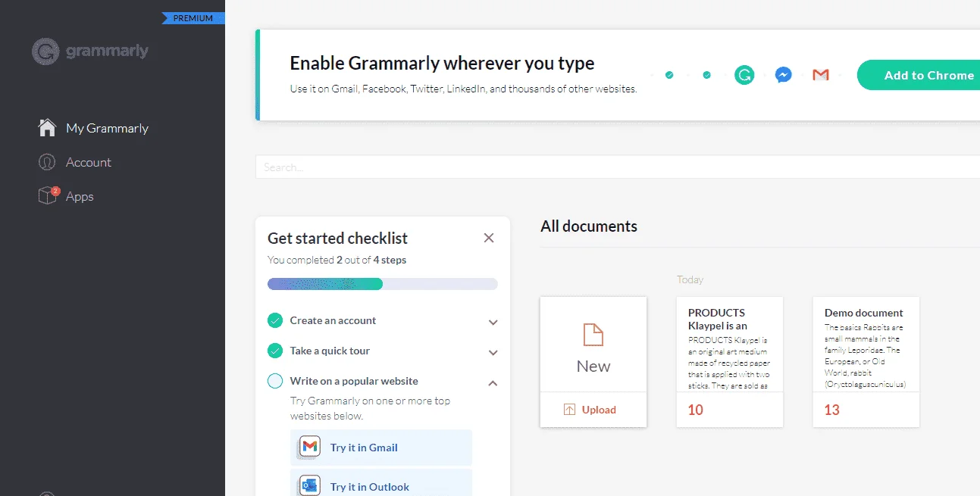The image size is (980, 496).
Task: Select the Apps sidebar menu item
Action: [80, 196]
